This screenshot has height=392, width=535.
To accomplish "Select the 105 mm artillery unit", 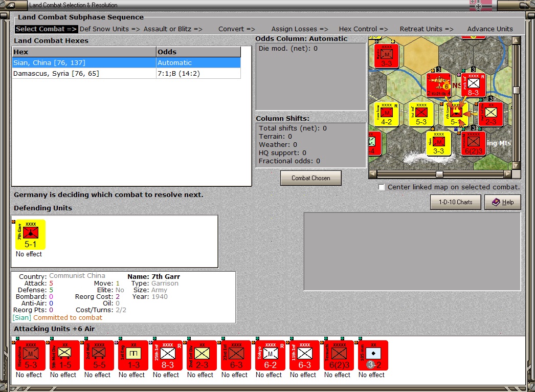I will [x=373, y=355].
